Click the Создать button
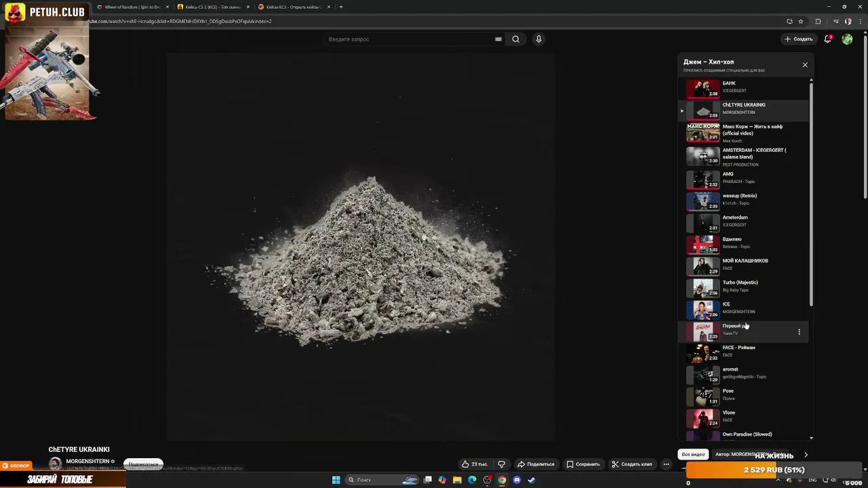868x488 pixels. (x=799, y=39)
